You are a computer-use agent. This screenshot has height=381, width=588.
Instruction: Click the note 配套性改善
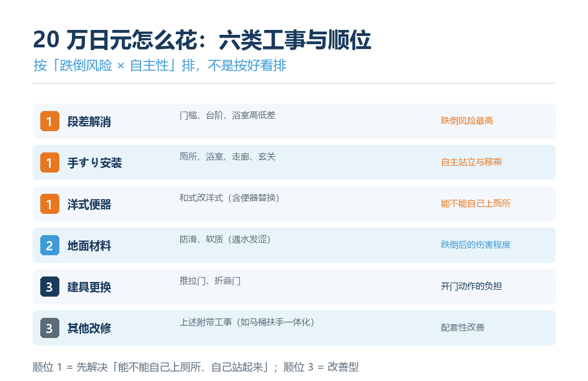[463, 327]
